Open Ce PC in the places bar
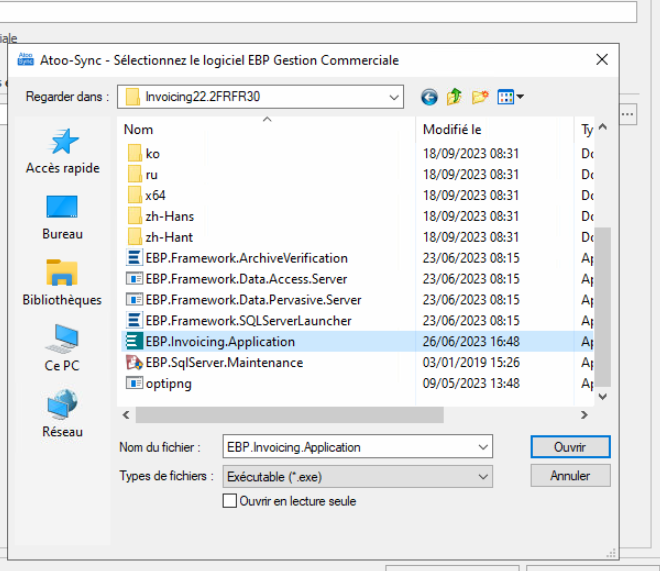660x571 pixels. (x=62, y=348)
